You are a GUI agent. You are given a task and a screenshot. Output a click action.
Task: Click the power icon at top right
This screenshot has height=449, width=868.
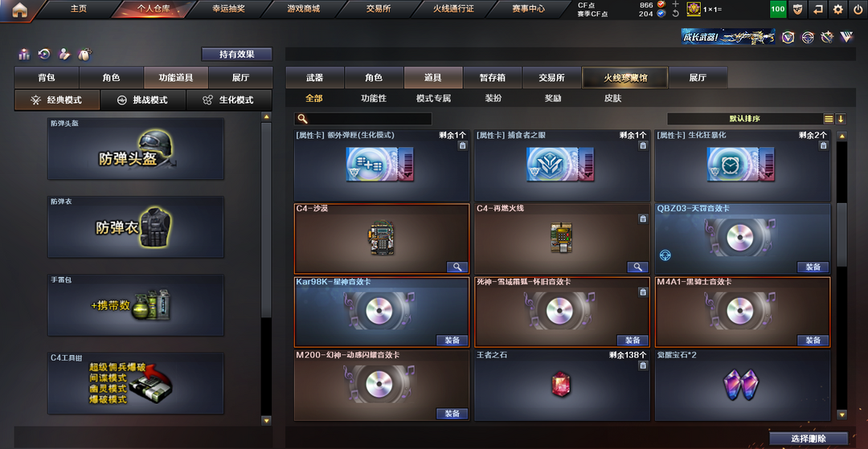click(x=857, y=9)
